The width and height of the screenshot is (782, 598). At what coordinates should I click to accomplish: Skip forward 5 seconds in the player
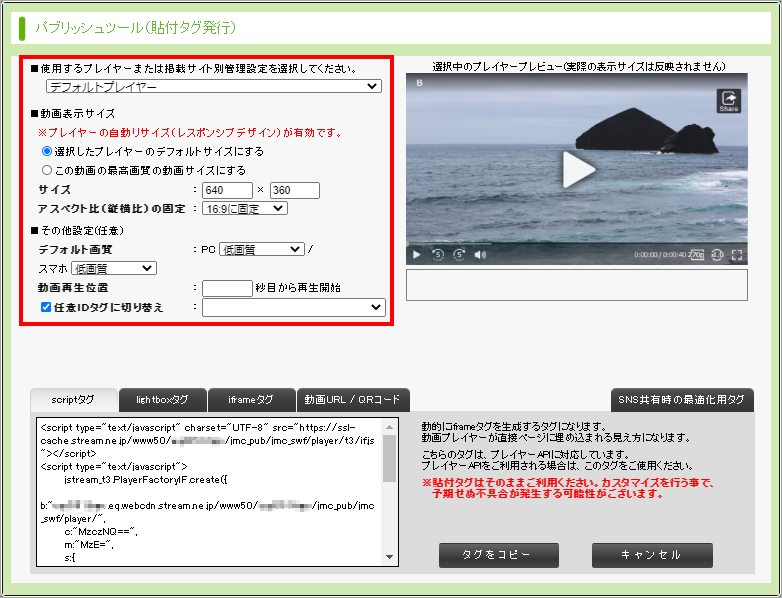459,255
